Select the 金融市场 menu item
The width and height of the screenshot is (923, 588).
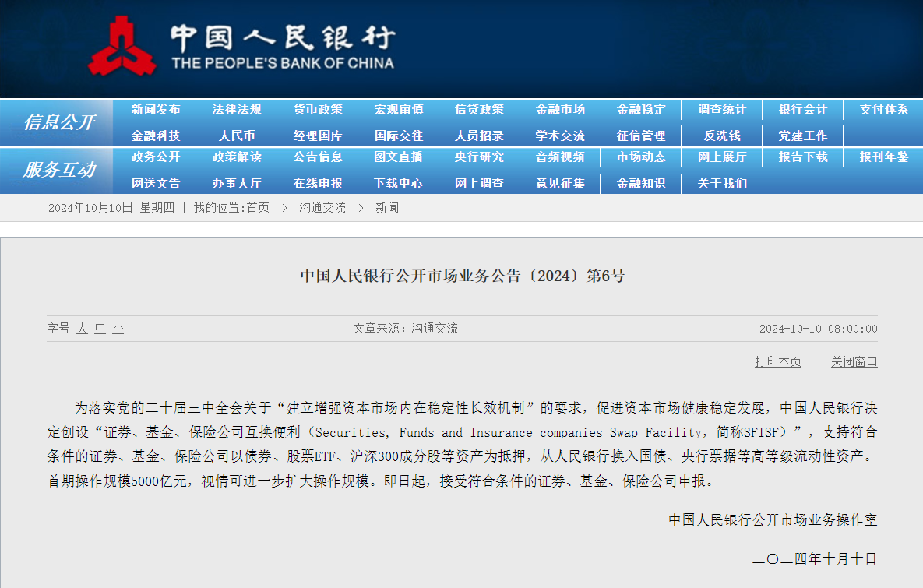559,110
